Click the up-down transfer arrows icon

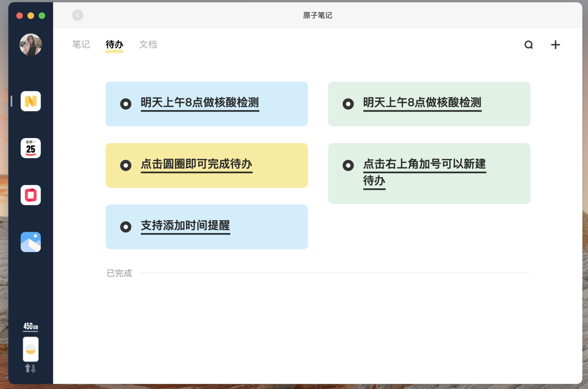point(31,369)
